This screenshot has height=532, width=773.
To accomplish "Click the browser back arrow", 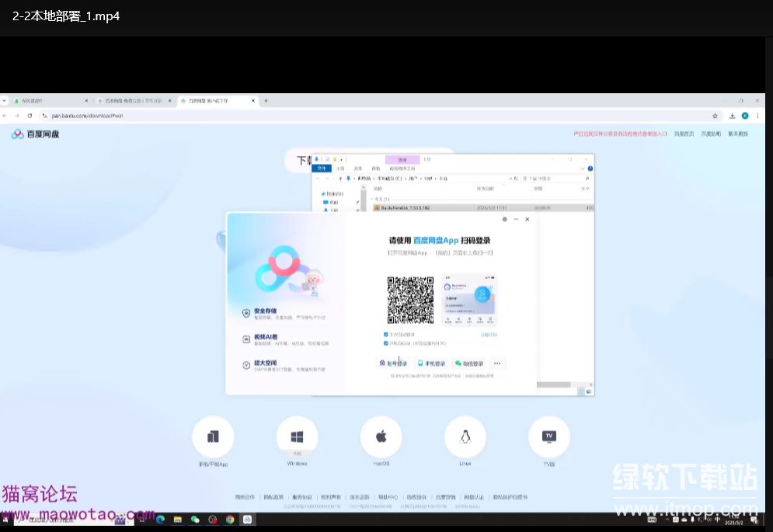I will [5, 116].
